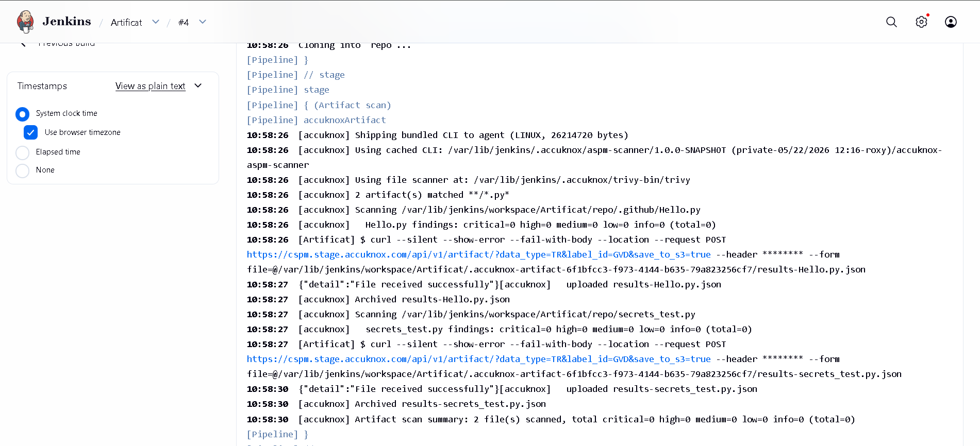Click 'Using file scanner at' log line
980x446 pixels.
[468, 180]
